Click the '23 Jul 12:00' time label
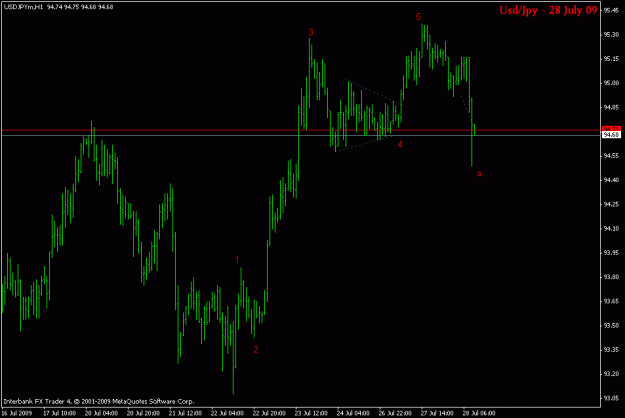This screenshot has width=625, height=418. click(311, 413)
